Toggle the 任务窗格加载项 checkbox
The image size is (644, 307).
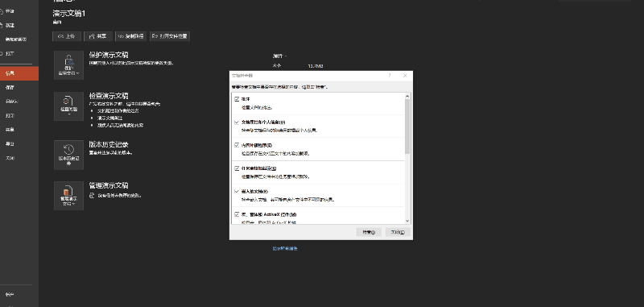point(237,168)
